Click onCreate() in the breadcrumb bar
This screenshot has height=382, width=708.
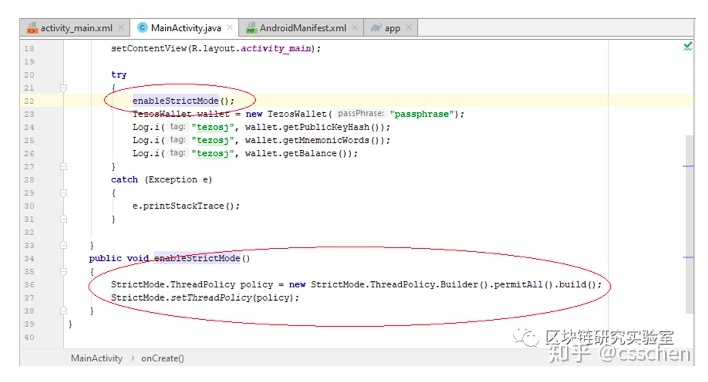click(x=163, y=359)
